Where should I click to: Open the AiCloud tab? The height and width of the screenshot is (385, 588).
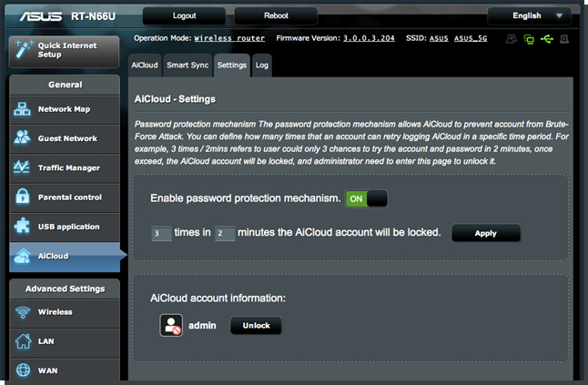(145, 65)
